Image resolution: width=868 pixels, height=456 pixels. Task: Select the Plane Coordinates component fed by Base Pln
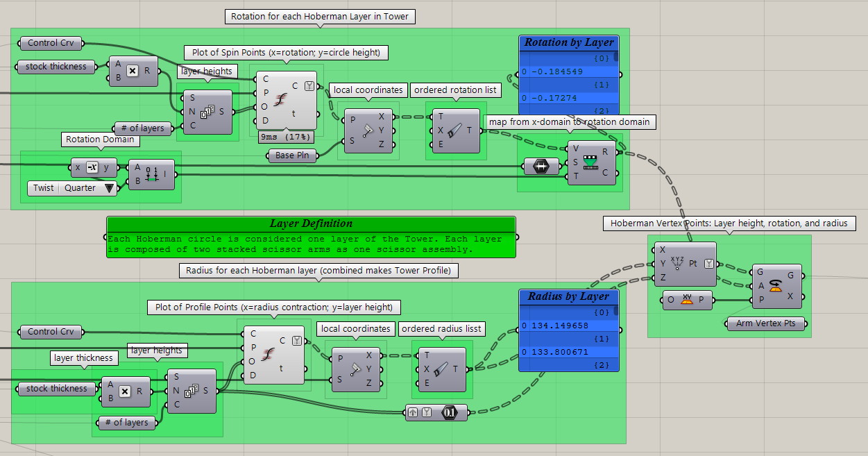368,130
